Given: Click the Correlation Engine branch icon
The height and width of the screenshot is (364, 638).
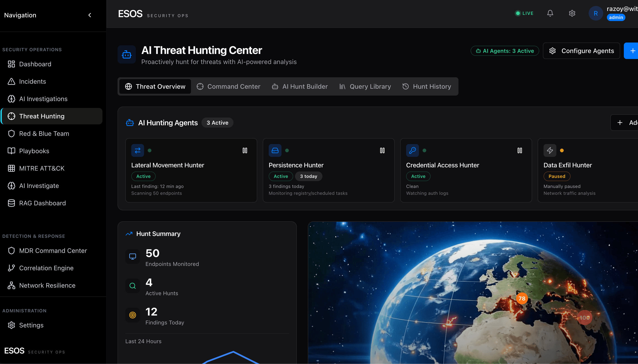Looking at the screenshot, I should pos(11,268).
